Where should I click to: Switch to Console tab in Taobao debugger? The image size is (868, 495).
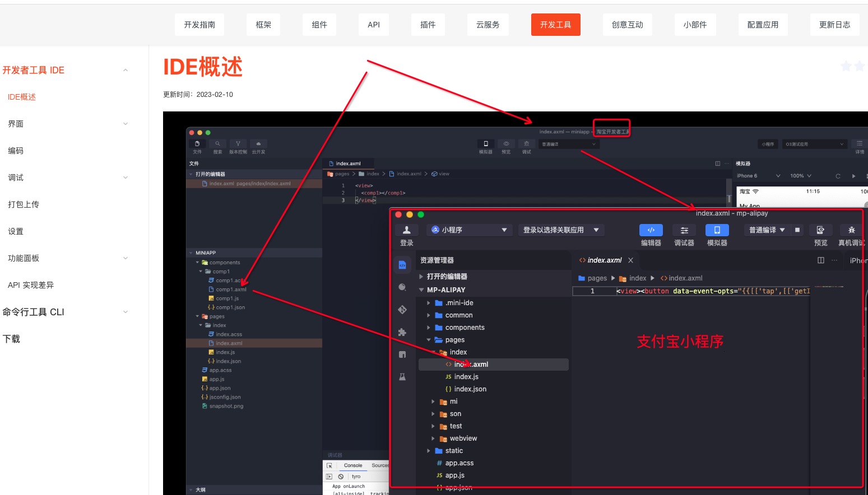353,465
